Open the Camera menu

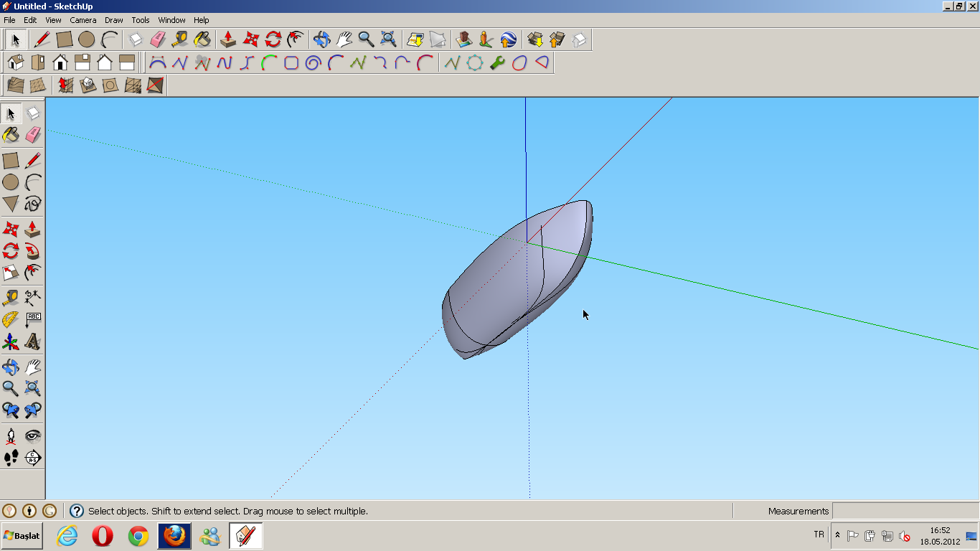[83, 20]
